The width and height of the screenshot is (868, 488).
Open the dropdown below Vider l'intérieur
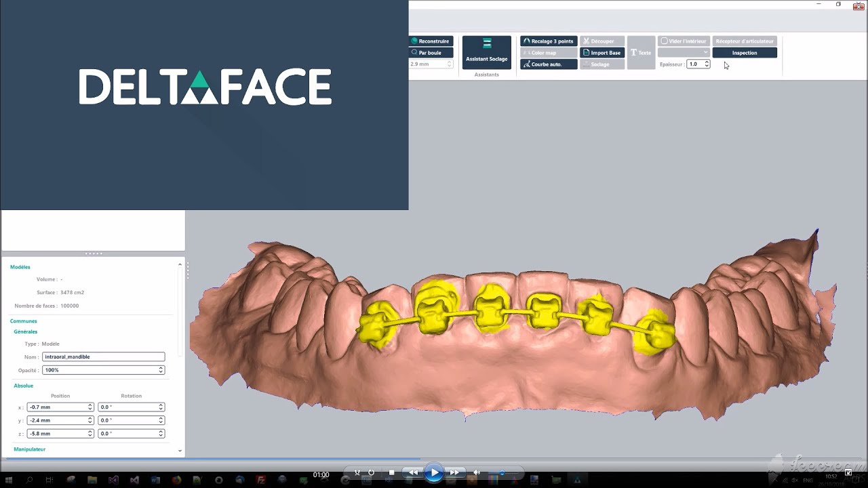coord(684,53)
